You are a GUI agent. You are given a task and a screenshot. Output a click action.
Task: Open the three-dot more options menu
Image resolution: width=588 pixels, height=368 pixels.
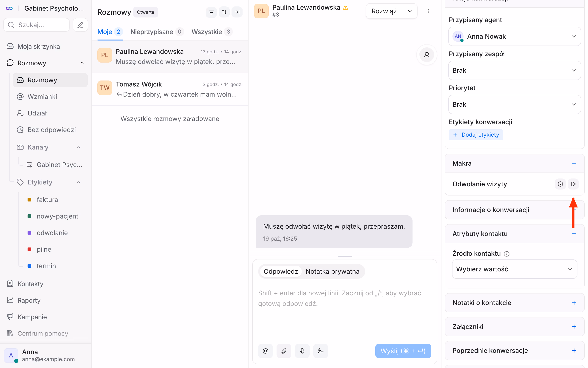tap(428, 11)
